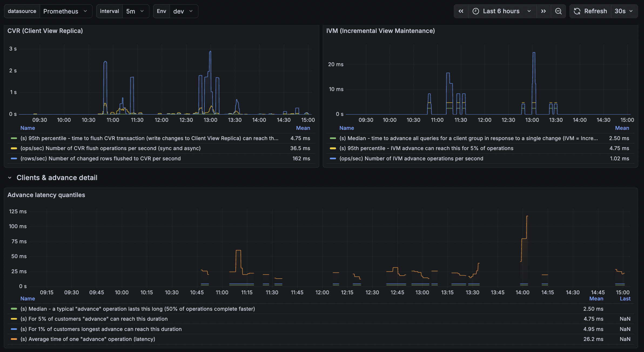Sort the CVR legend by Mean column
Viewport: 644px width, 352px height.
(303, 128)
